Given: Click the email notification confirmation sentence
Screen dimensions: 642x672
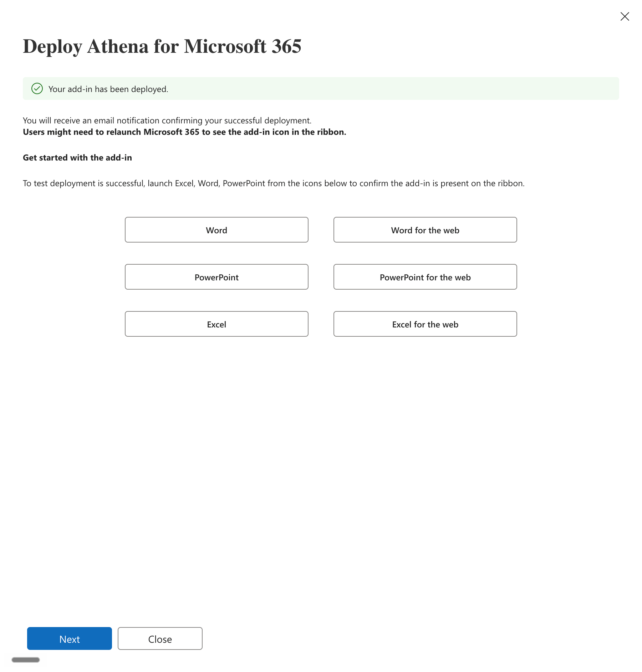Looking at the screenshot, I should coord(167,121).
